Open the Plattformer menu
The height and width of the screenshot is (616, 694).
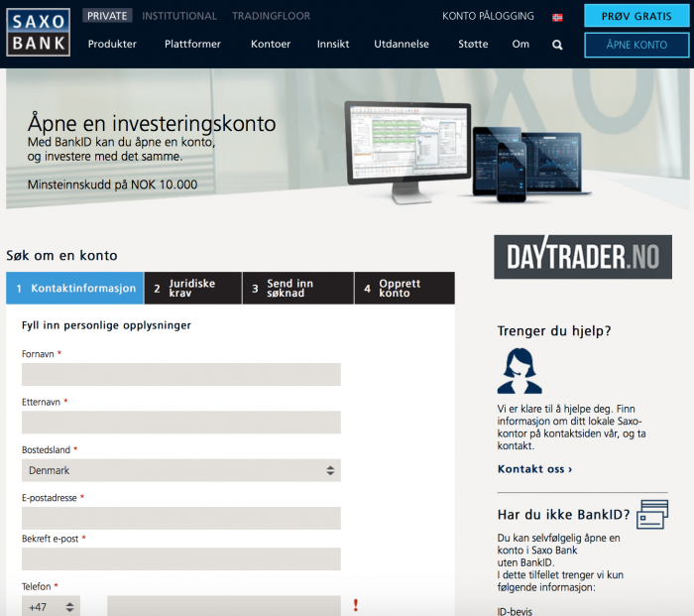coord(192,44)
